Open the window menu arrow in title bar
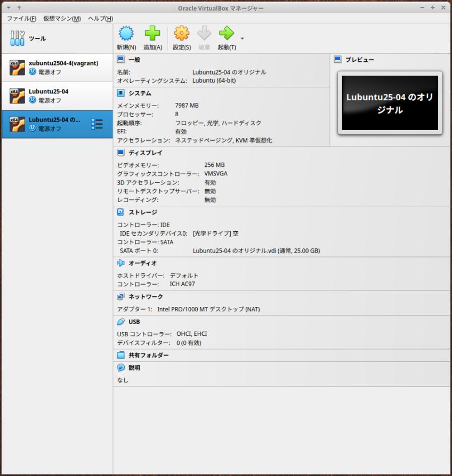Viewport: 452px width, 476px height. point(9,7)
